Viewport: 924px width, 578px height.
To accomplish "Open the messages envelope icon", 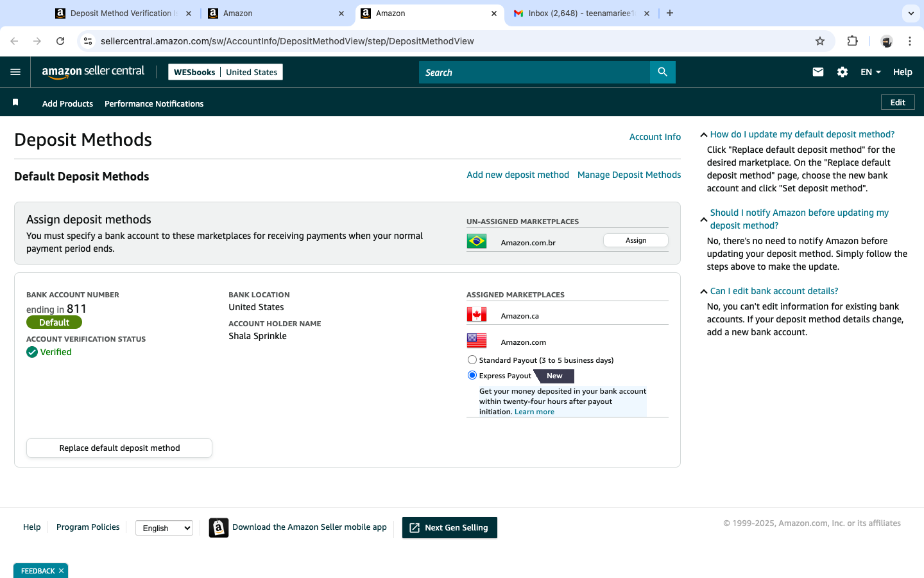I will 817,72.
